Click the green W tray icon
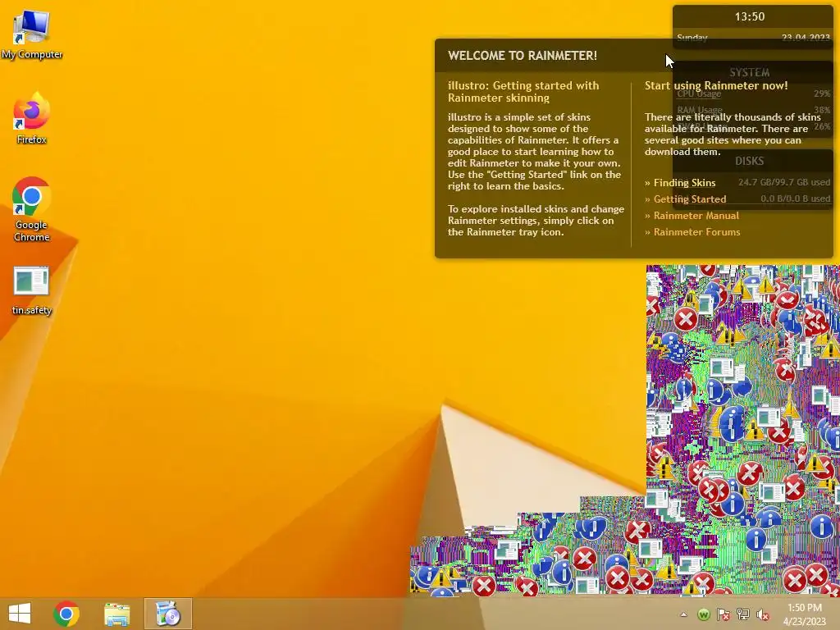Viewport: 840px width, 630px height. click(704, 615)
